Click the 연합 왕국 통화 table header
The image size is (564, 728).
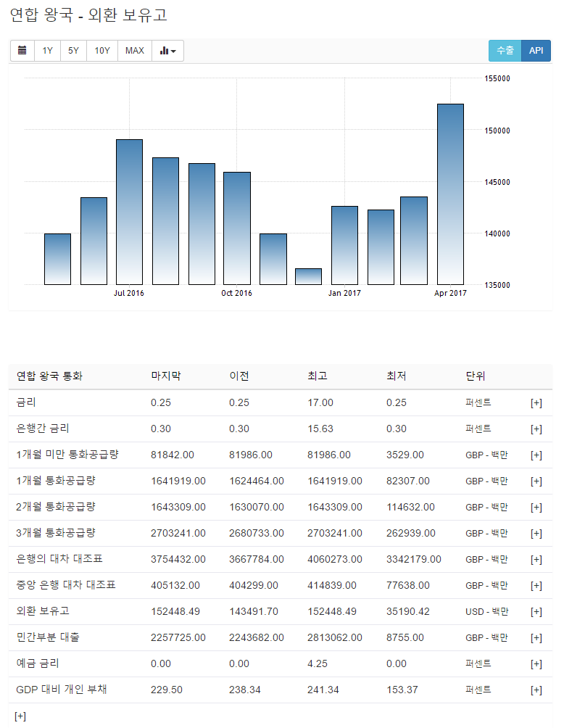(x=49, y=376)
